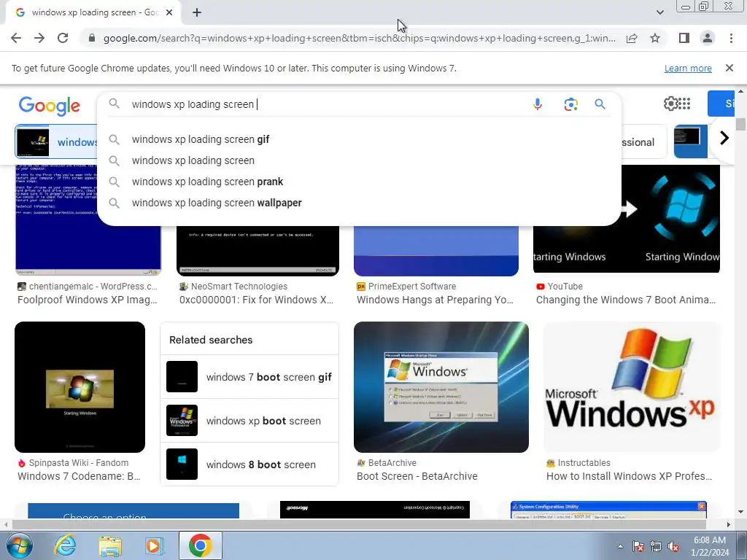Select related search windows xp boot screen
Viewport: 747px width, 560px height.
coord(249,421)
